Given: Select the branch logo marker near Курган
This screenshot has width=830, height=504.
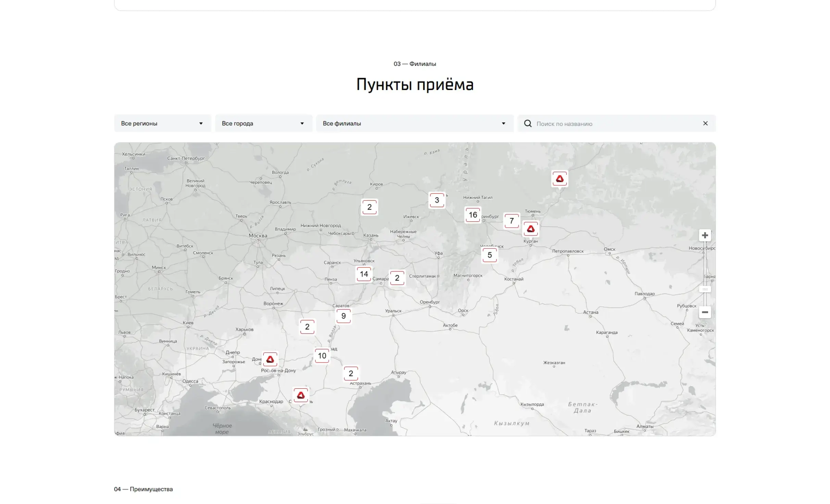Looking at the screenshot, I should [531, 229].
